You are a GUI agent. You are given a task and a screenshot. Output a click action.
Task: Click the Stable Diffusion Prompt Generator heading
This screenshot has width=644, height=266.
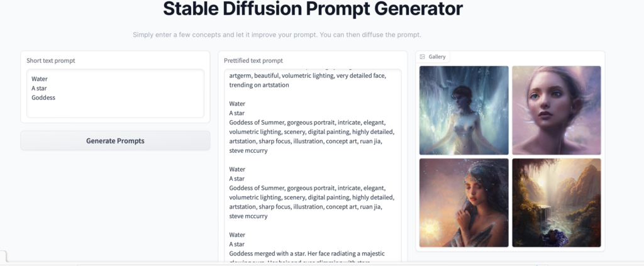[x=313, y=9]
